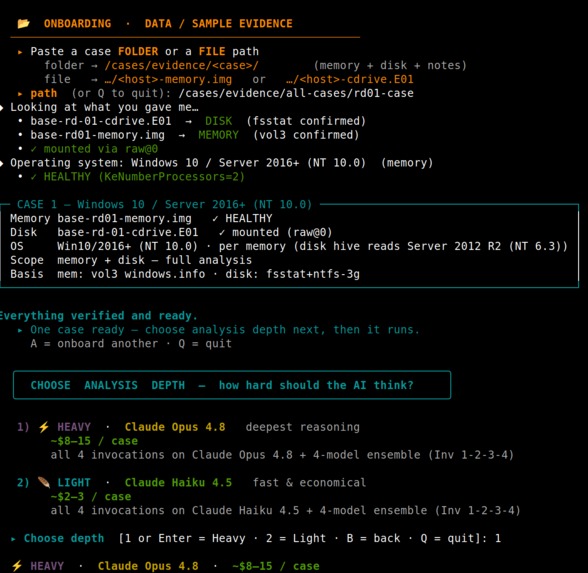Click 'Everything verified and ready.' message
Image resolution: width=588 pixels, height=573 pixels.
point(98,316)
